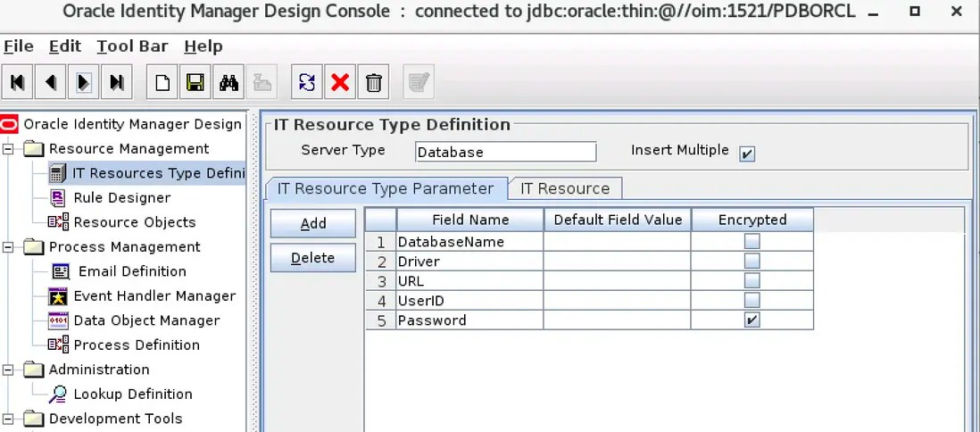Screen dimensions: 980x432
Task: Open the Help menu
Action: coord(203,46)
